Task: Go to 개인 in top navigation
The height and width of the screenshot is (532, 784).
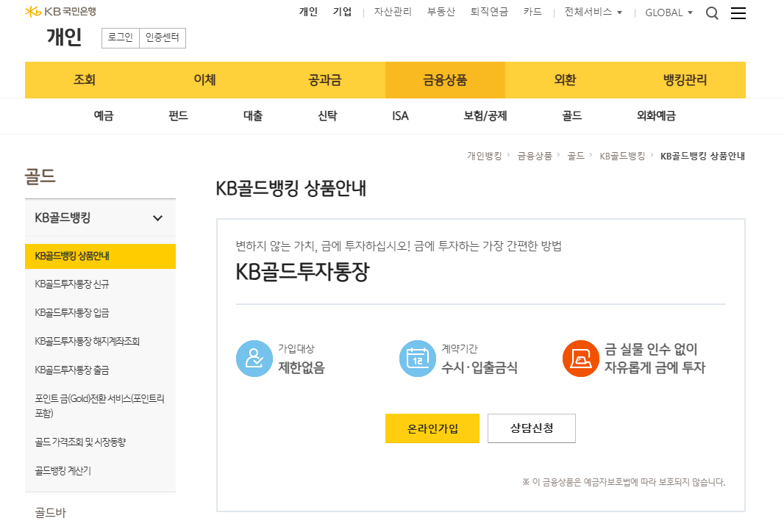Action: [x=308, y=12]
